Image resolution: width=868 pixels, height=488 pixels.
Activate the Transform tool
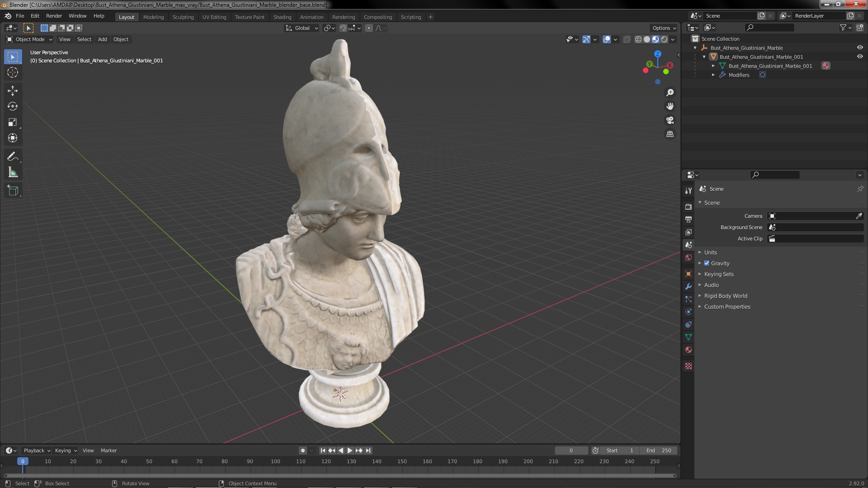(13, 138)
